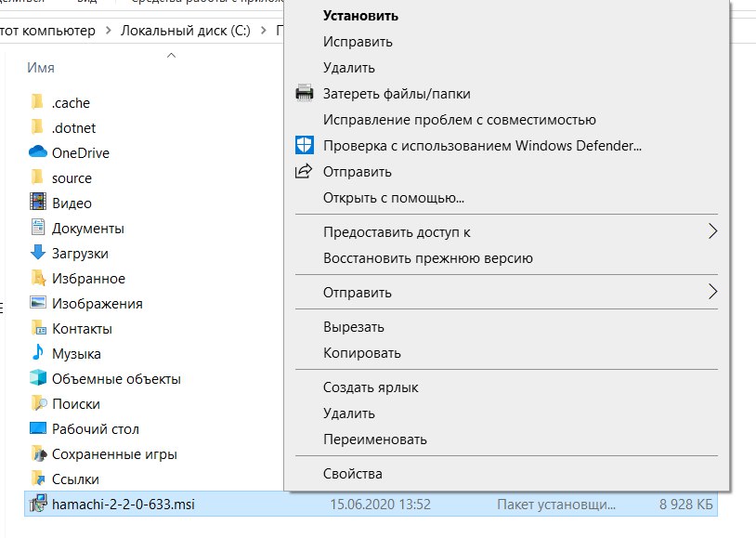
Task: Select the Документы folder name
Action: [87, 229]
